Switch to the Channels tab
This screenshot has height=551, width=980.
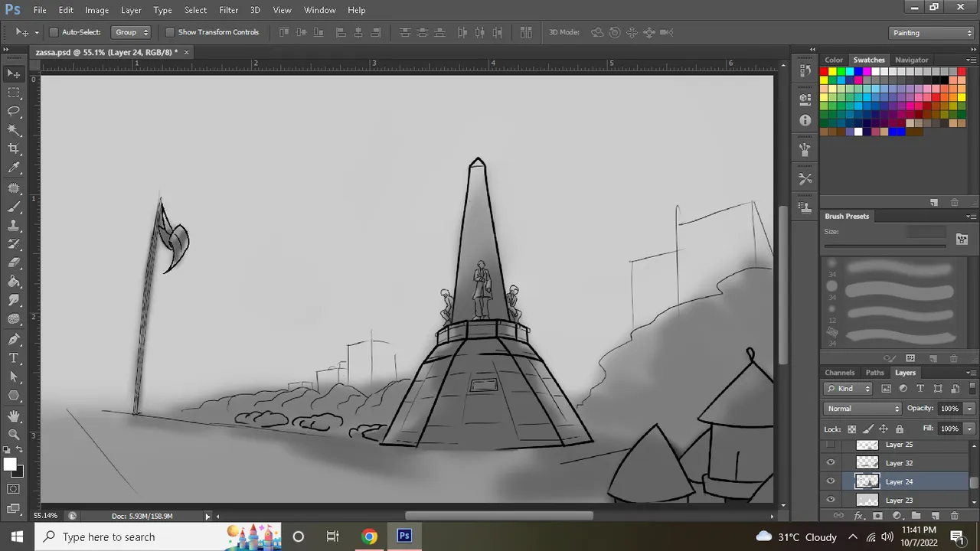pyautogui.click(x=840, y=373)
